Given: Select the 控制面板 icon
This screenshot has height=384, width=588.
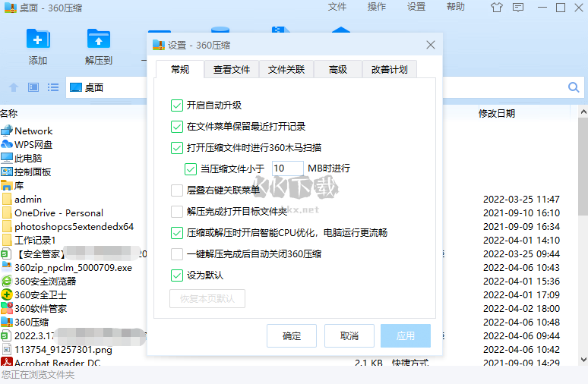Looking at the screenshot, I should pos(7,172).
